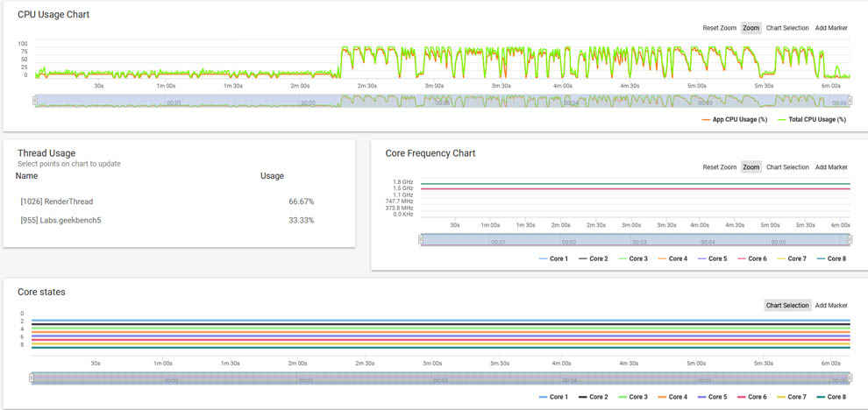Select Zoom mode on Core Frequency Chart

[751, 167]
